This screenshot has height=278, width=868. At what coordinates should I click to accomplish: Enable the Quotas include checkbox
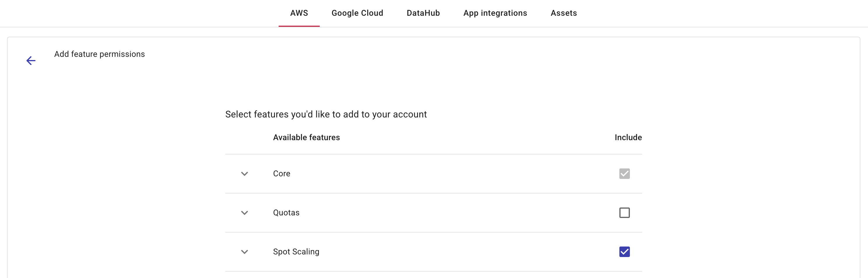click(624, 213)
